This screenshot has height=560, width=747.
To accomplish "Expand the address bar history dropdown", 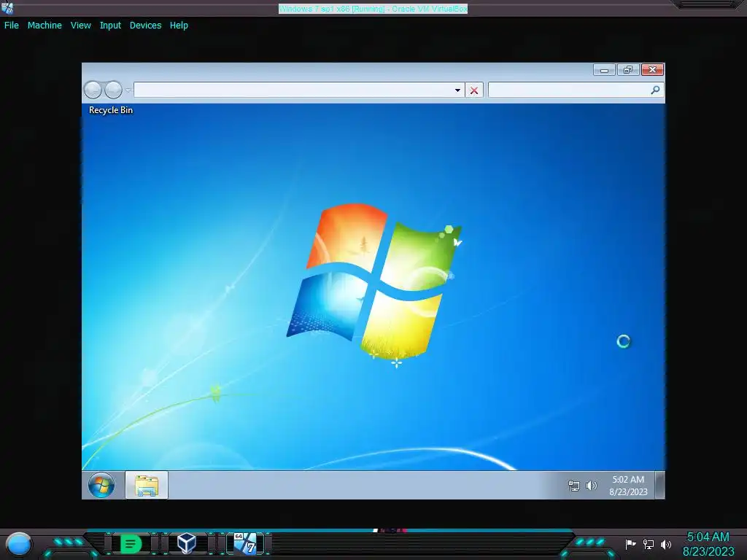I will coord(457,90).
